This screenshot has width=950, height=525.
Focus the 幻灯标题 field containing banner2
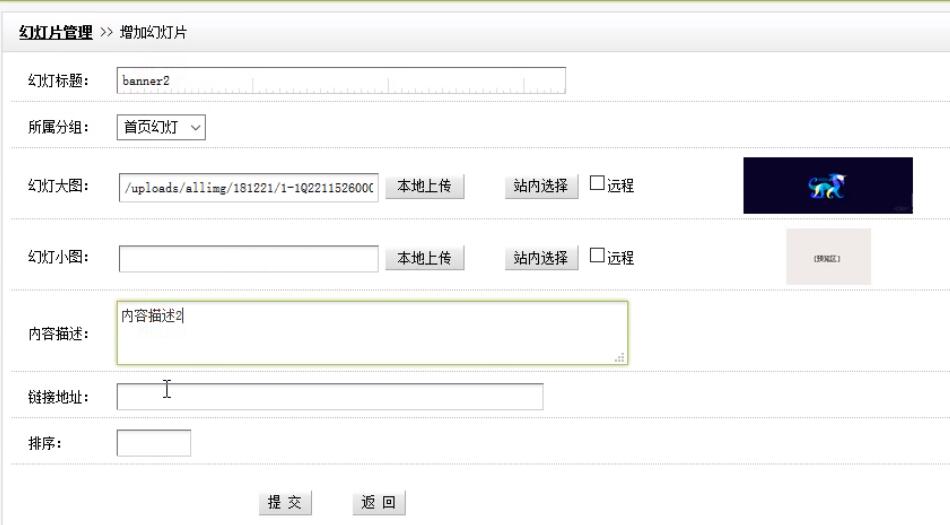pyautogui.click(x=340, y=81)
